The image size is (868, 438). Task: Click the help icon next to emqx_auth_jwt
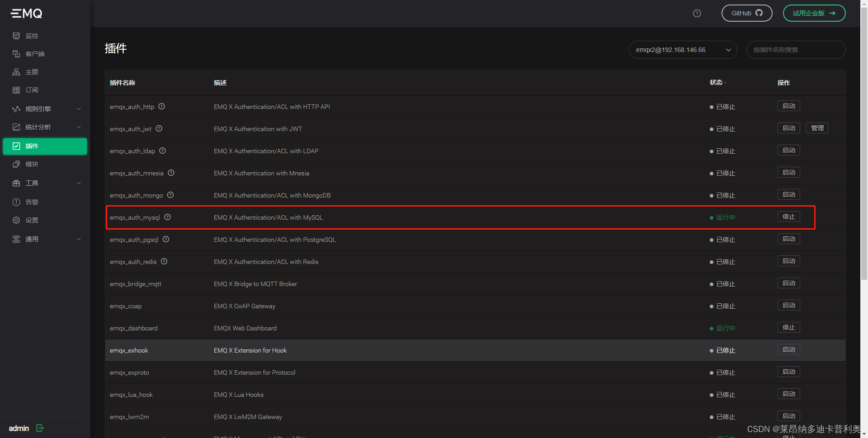click(x=159, y=128)
